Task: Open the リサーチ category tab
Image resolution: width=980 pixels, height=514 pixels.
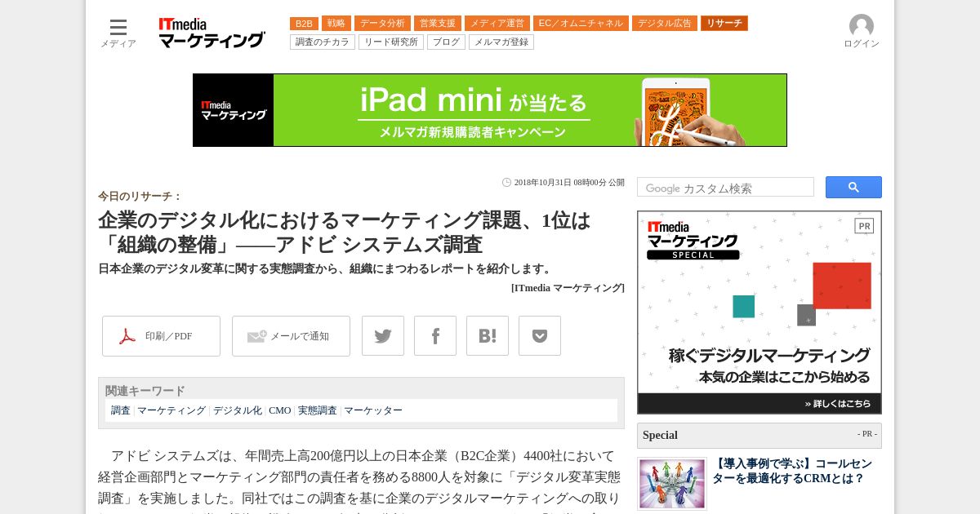Action: coord(724,24)
